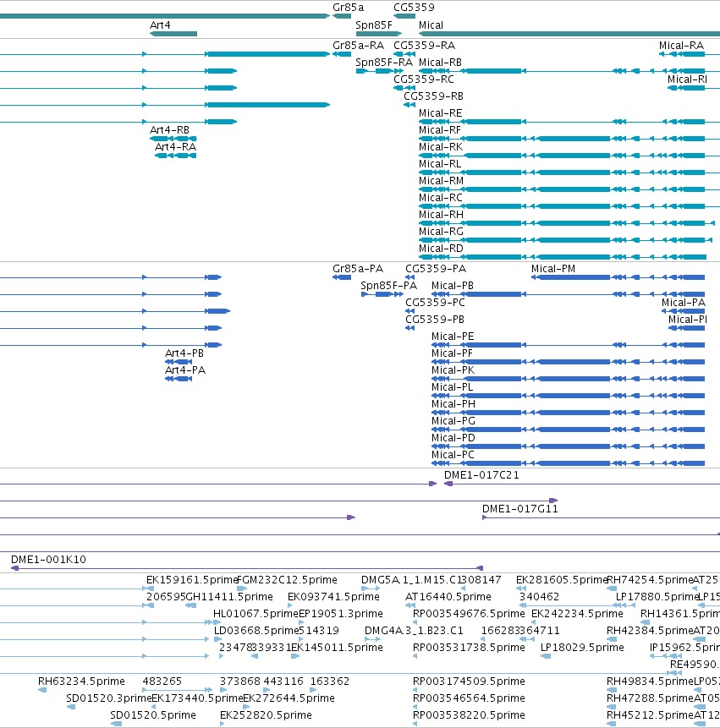Image resolution: width=720 pixels, height=728 pixels.
Task: Select the DME1-017G11 clone label
Action: coord(520,509)
